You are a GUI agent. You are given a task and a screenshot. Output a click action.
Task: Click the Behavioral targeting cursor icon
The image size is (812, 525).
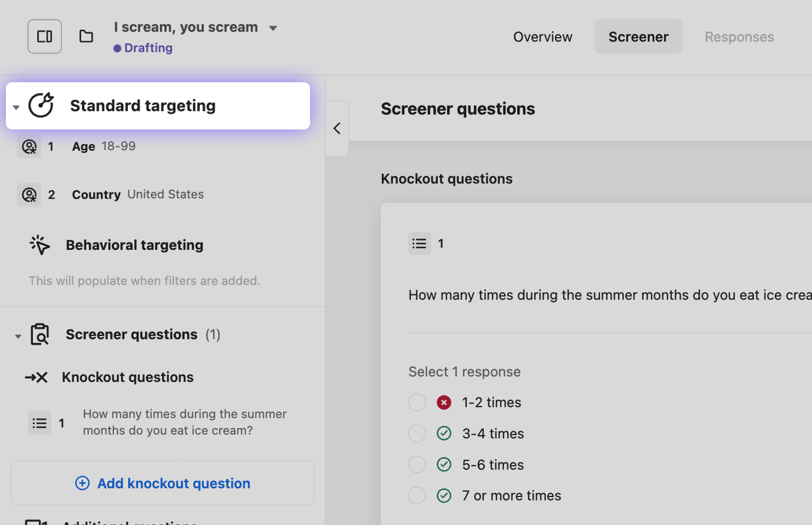[40, 245]
